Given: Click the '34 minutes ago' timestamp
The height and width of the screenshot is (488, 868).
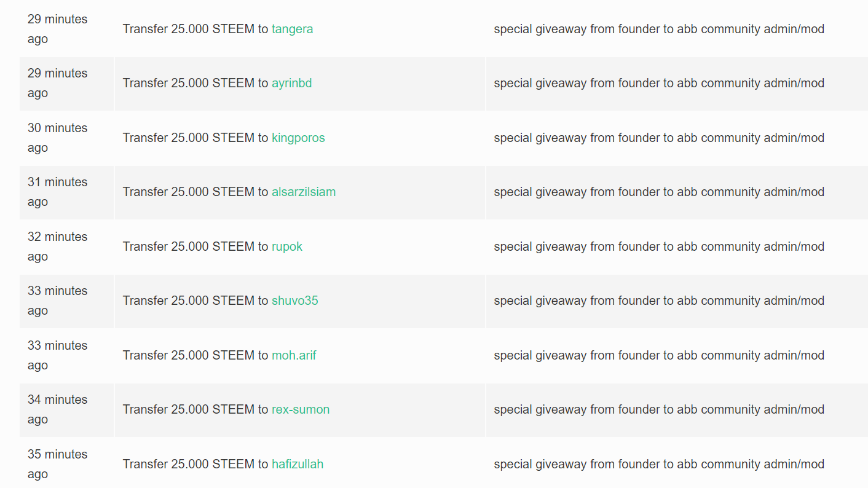Looking at the screenshot, I should pos(57,409).
